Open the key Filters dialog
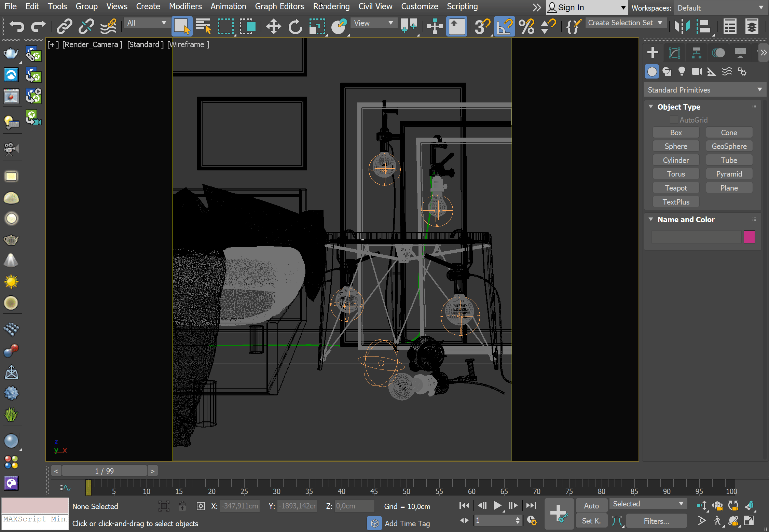Screen dimensions: 769x532 tap(656, 520)
